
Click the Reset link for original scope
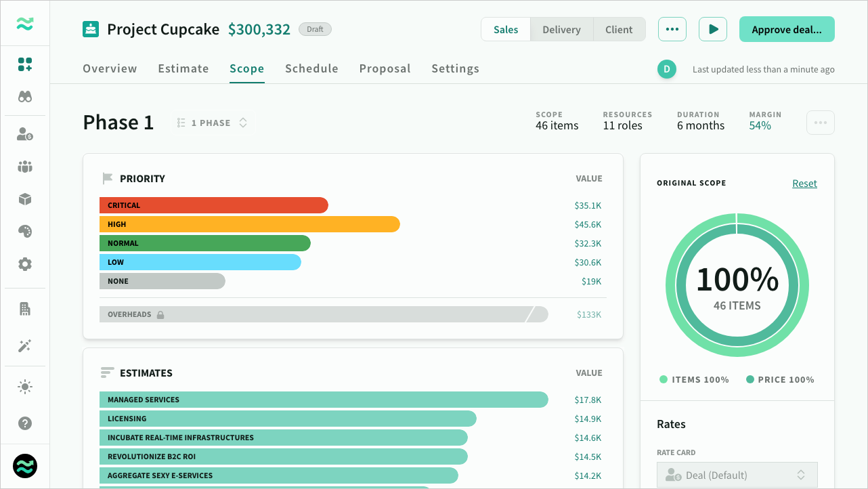(804, 184)
